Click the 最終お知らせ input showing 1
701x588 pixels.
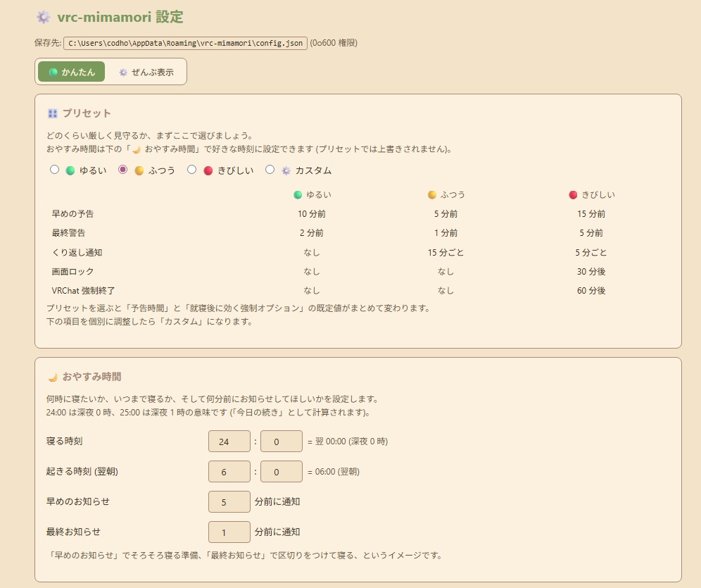[x=229, y=532]
